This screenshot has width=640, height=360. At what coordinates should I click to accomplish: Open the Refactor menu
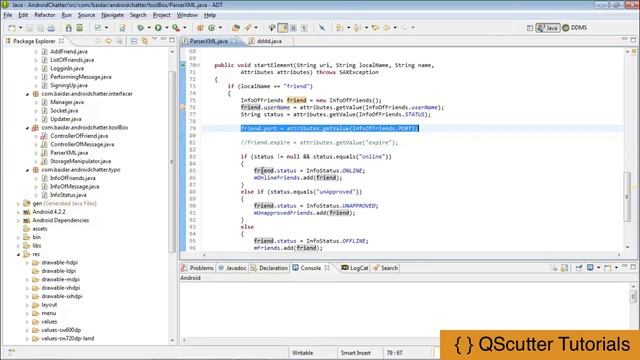pos(44,15)
